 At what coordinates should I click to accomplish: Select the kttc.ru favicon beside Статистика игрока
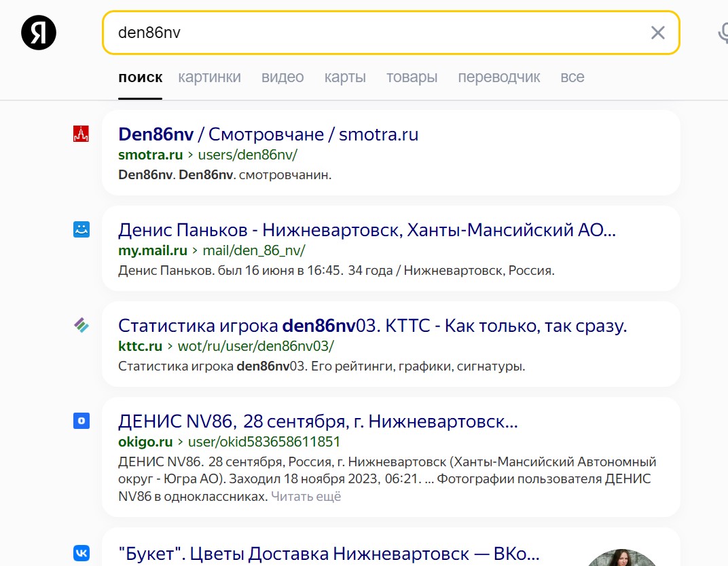(x=81, y=325)
